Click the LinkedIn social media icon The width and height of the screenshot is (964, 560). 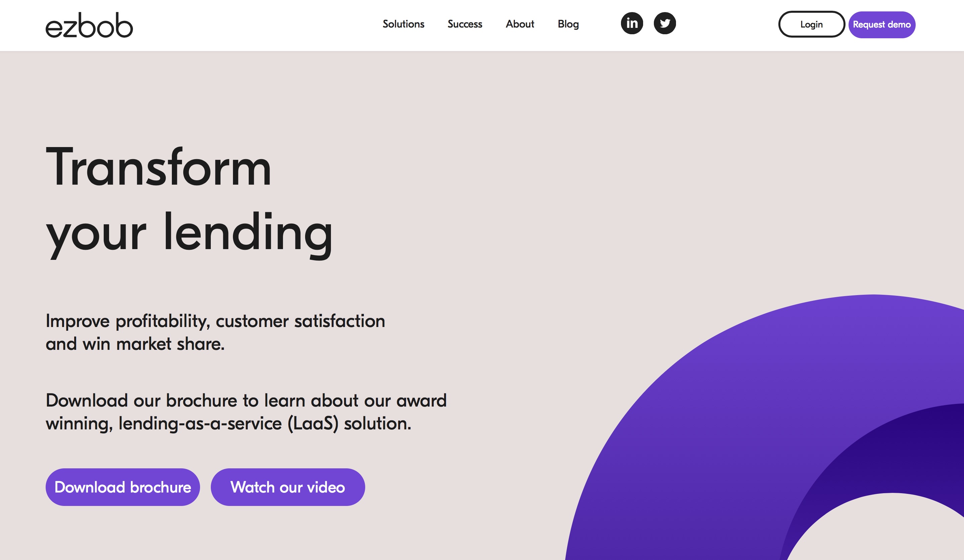point(632,24)
